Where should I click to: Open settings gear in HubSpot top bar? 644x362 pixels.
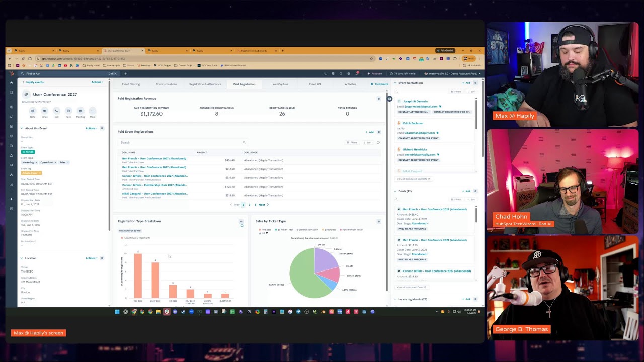click(348, 74)
